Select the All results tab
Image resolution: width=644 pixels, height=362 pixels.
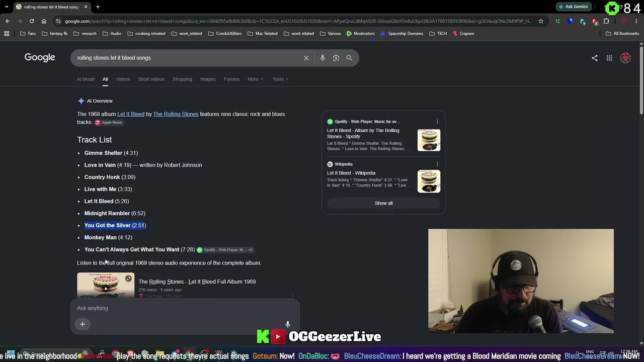tap(105, 79)
